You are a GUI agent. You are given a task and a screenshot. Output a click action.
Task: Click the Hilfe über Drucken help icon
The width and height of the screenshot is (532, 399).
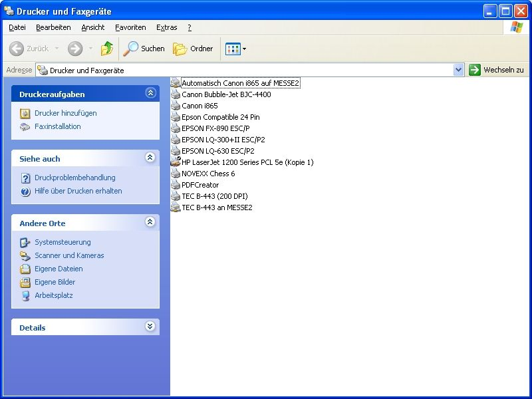point(25,192)
